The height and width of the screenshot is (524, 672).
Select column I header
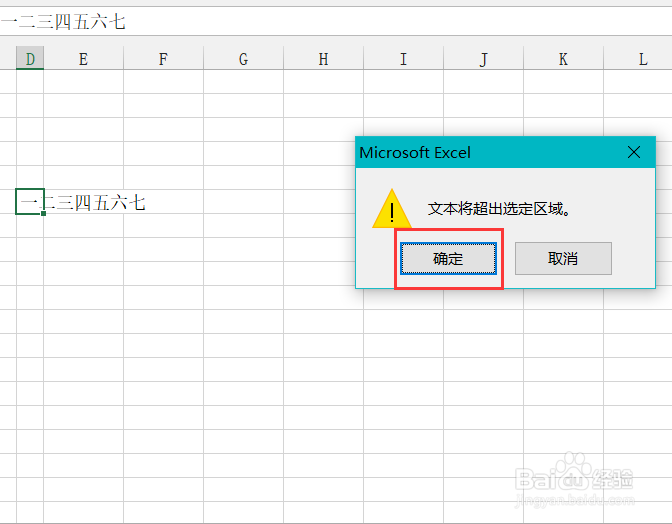(403, 58)
